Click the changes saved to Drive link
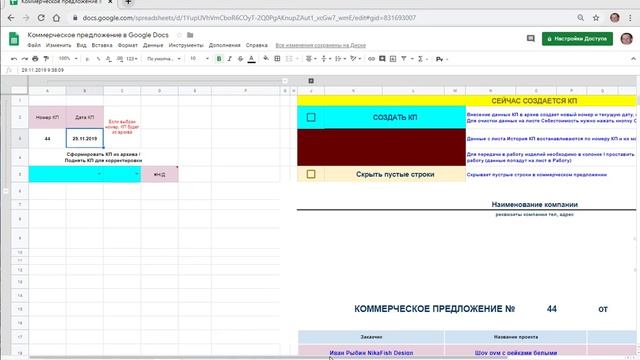 [320, 45]
